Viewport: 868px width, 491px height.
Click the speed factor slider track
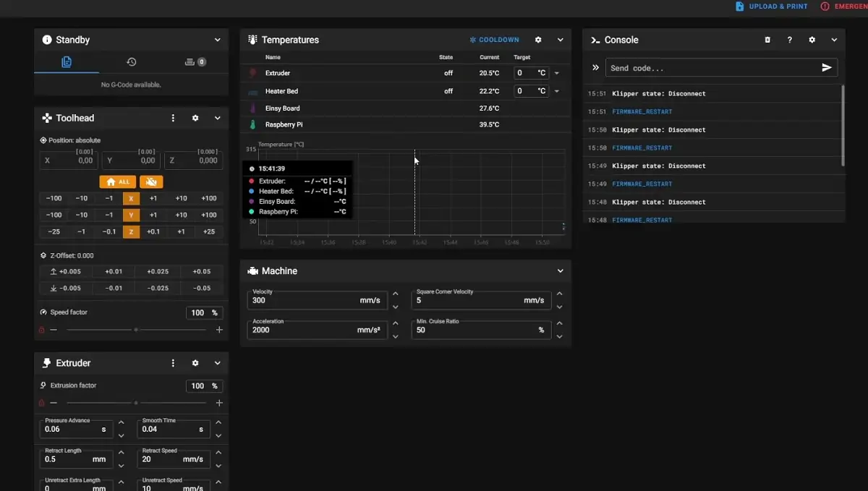[136, 330]
